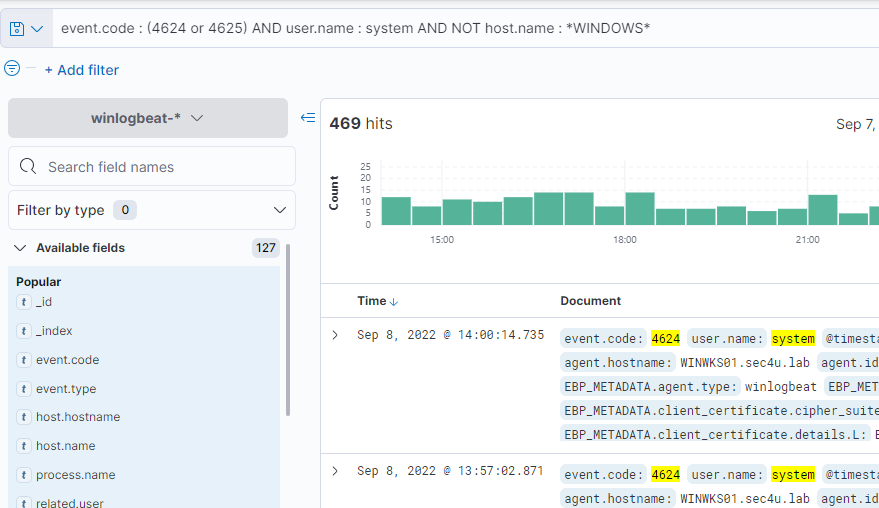The width and height of the screenshot is (879, 508).
Task: Click the host.name field type icon
Action: click(x=23, y=446)
